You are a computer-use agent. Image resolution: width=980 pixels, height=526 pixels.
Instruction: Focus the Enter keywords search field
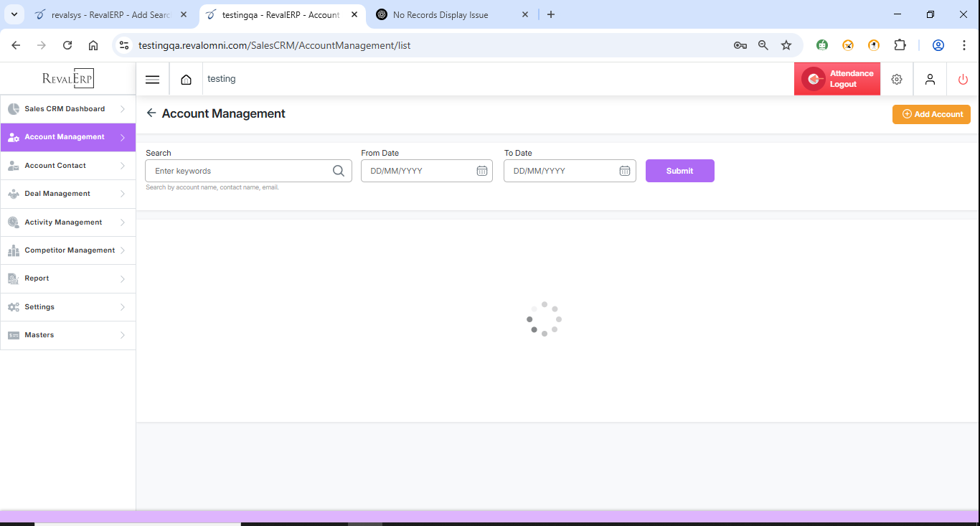240,171
